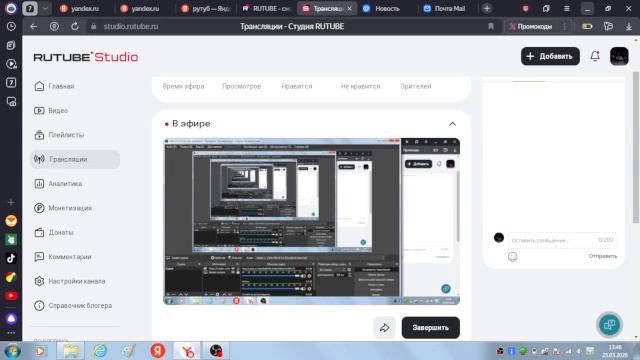Open the browser main menu
640x360 pixels.
point(567,8)
